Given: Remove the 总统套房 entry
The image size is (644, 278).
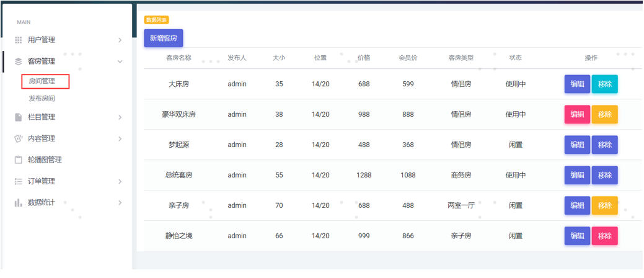Looking at the screenshot, I should [604, 175].
